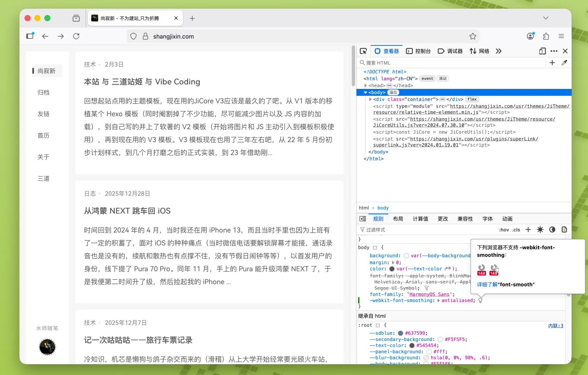The image size is (588, 375).
Task: Toggle responsive design mode icon
Action: [542, 51]
